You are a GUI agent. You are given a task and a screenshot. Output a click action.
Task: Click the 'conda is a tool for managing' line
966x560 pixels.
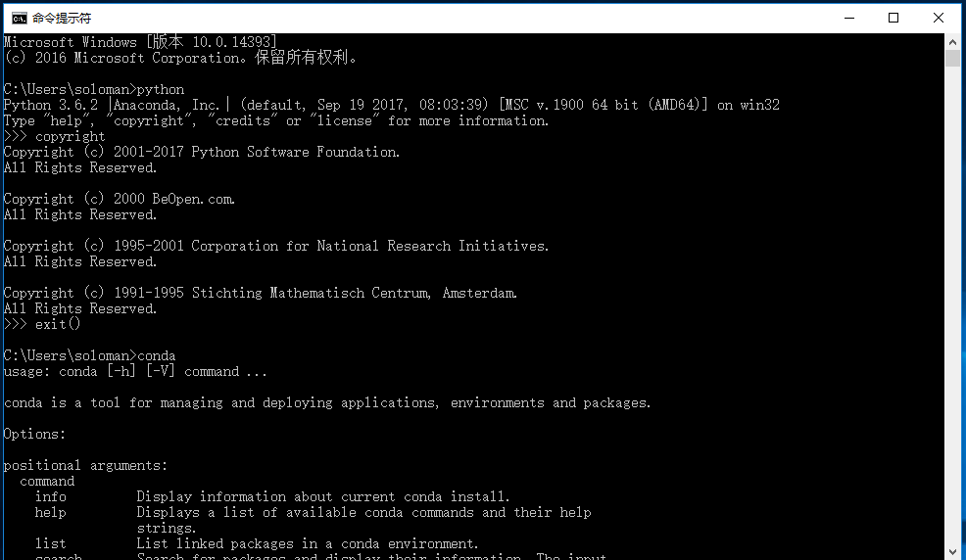tap(327, 402)
